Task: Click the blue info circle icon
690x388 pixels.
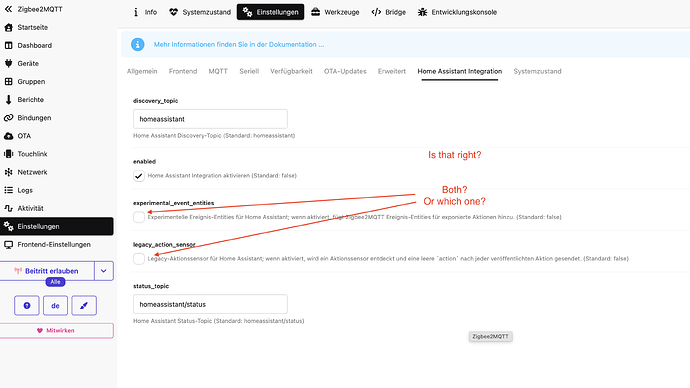Action: tap(137, 44)
